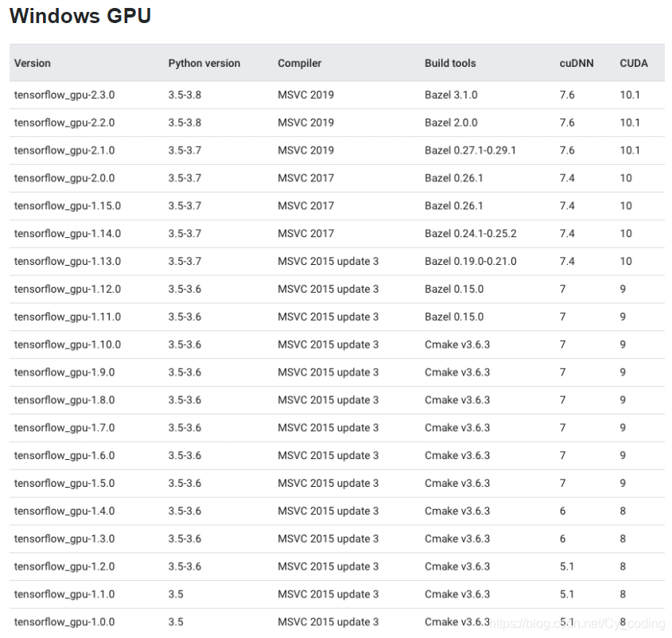This screenshot has height=638, width=672.
Task: Click the tensorflow_gpu-2.2.0 cell
Action: click(64, 123)
